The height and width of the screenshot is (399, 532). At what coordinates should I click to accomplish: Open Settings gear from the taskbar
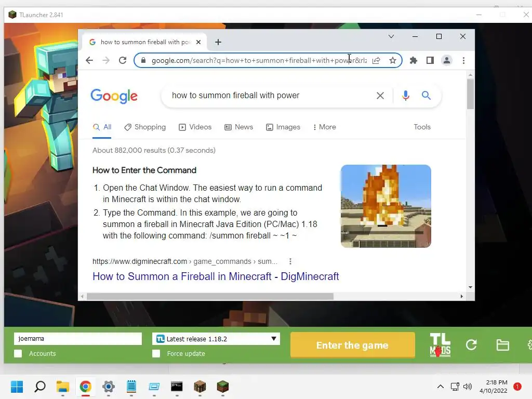click(x=109, y=387)
